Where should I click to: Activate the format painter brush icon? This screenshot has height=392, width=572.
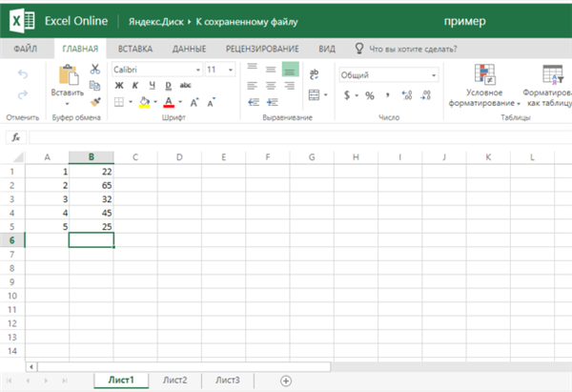coord(95,102)
